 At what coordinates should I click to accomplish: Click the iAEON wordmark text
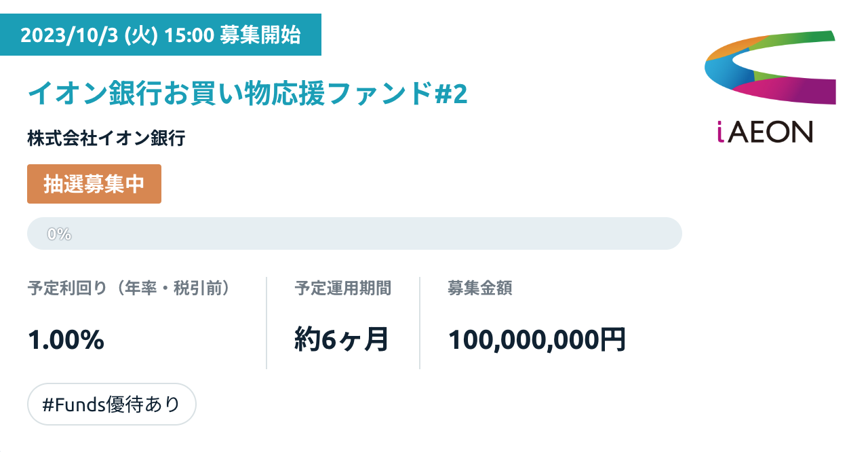[764, 130]
